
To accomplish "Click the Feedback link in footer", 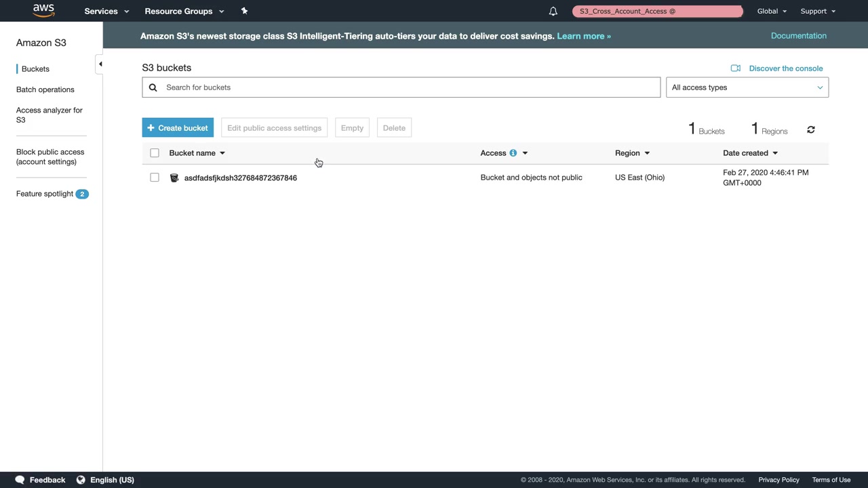I will click(47, 480).
